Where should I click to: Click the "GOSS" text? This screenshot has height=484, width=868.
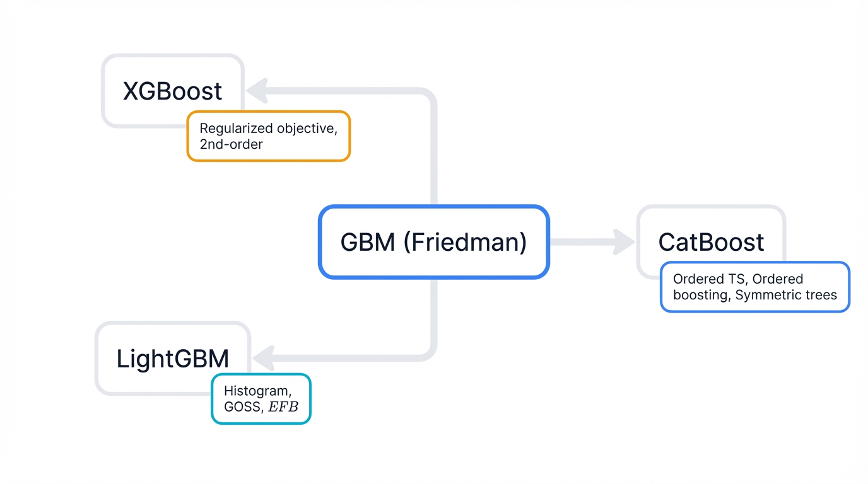tap(242, 406)
